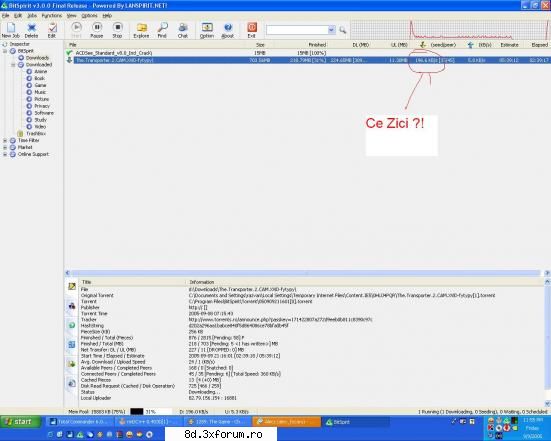
Task: Open the Help menu
Action: 107,15
